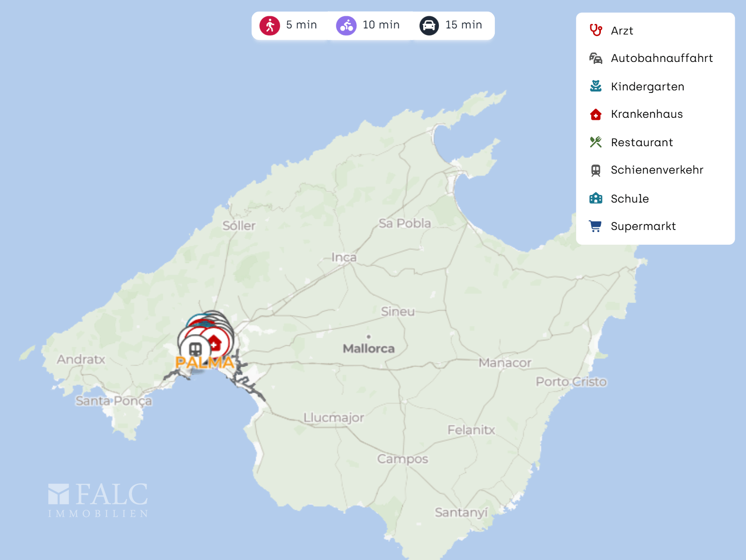Open the FALC Immobilien logo link
The width and height of the screenshot is (746, 560).
[98, 500]
